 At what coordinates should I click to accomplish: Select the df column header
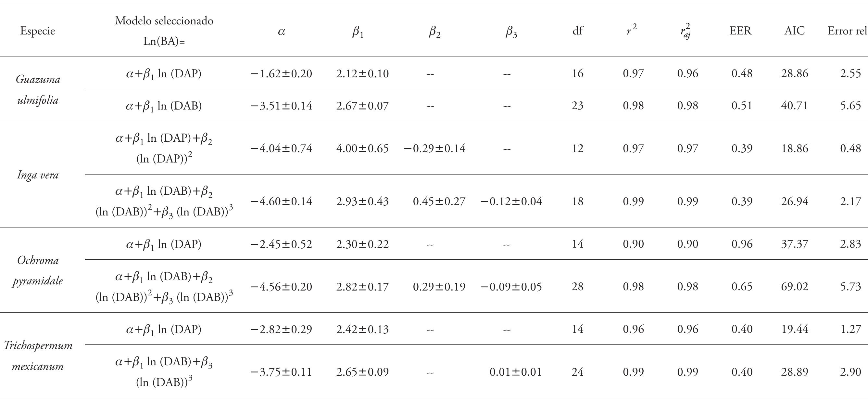(x=578, y=31)
